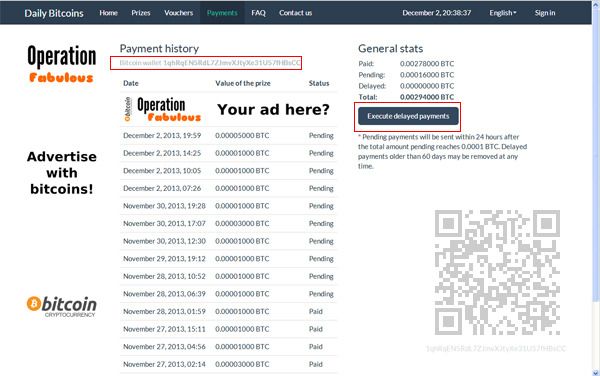Click the wallet QR code image
600x376 pixels.
pos(497,272)
